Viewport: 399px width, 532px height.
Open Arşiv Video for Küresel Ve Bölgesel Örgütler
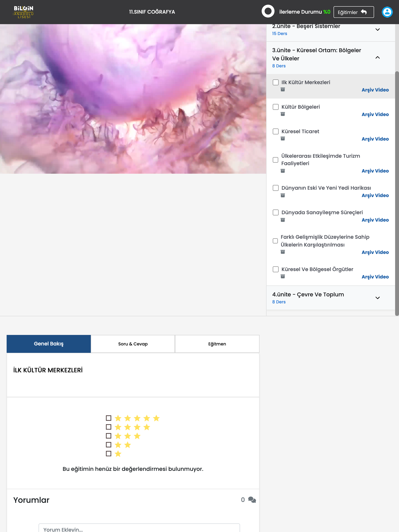click(x=375, y=277)
